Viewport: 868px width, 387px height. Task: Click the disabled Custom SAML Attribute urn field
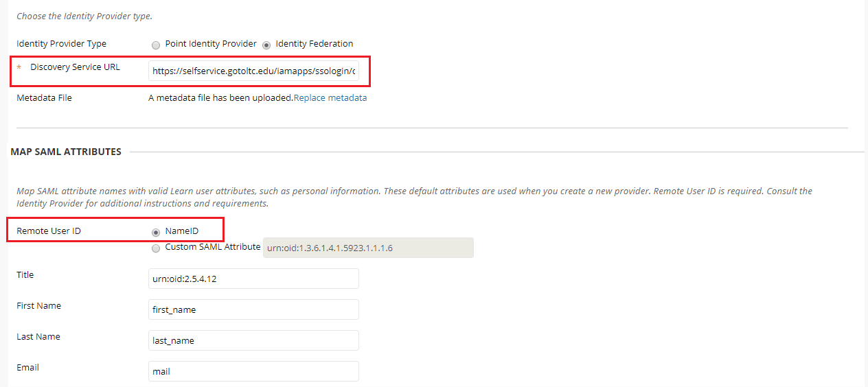point(368,248)
